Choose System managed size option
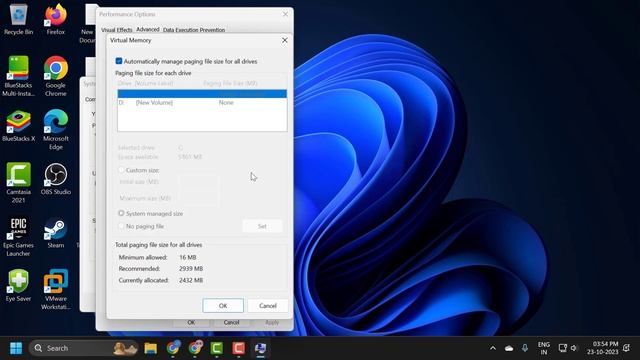The image size is (640, 360). click(x=121, y=213)
